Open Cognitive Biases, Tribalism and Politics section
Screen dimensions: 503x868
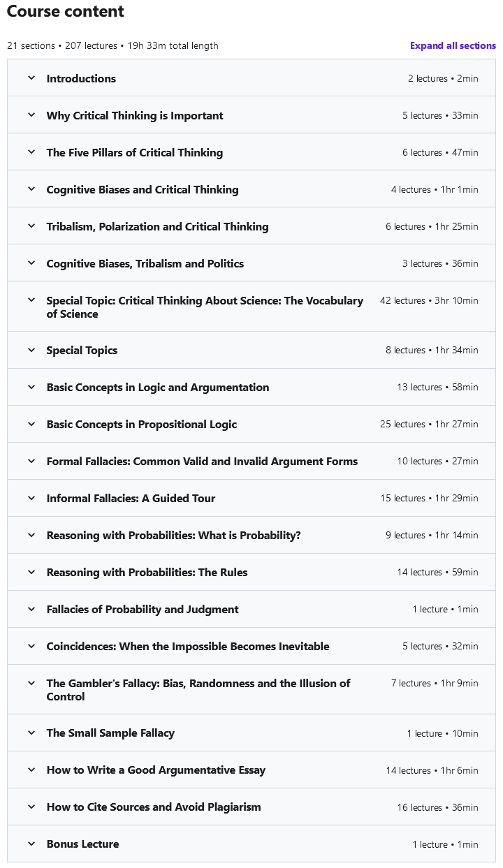(145, 264)
